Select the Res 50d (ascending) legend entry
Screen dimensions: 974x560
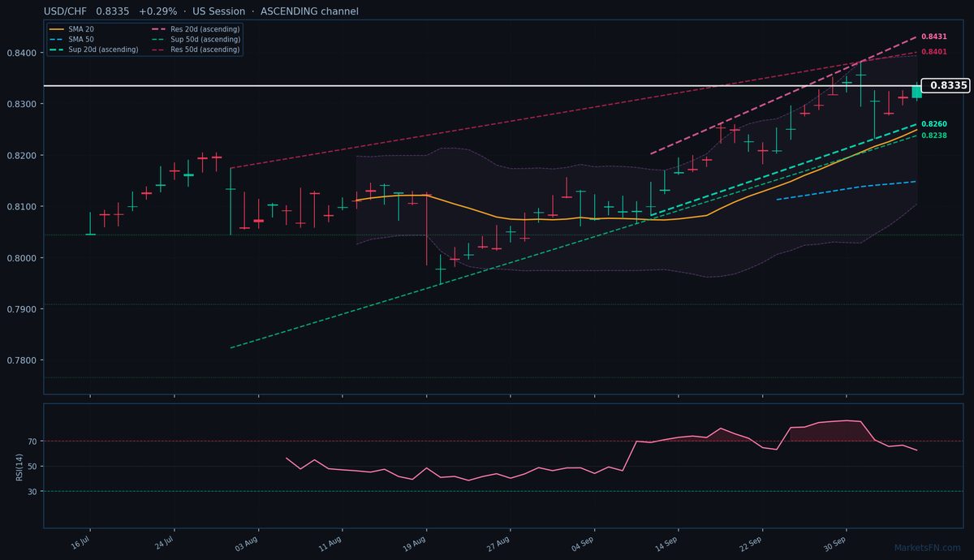point(195,50)
